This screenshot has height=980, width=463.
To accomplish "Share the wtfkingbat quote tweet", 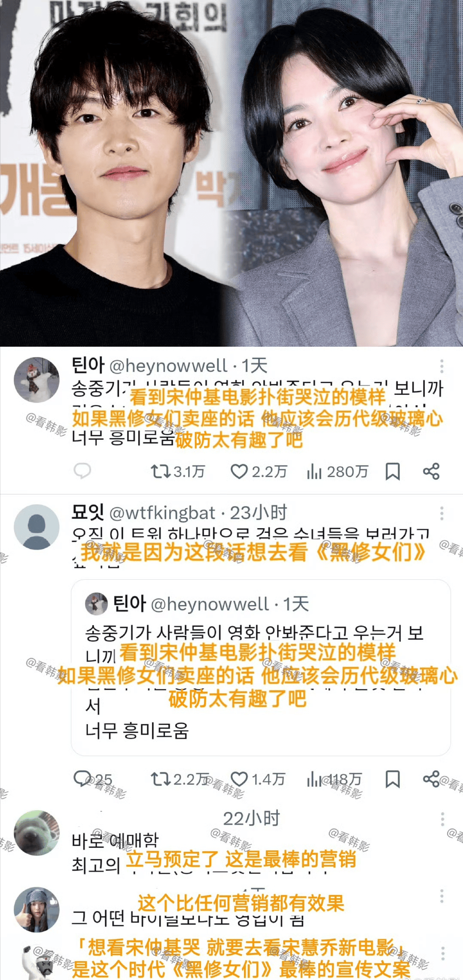I will (x=431, y=779).
